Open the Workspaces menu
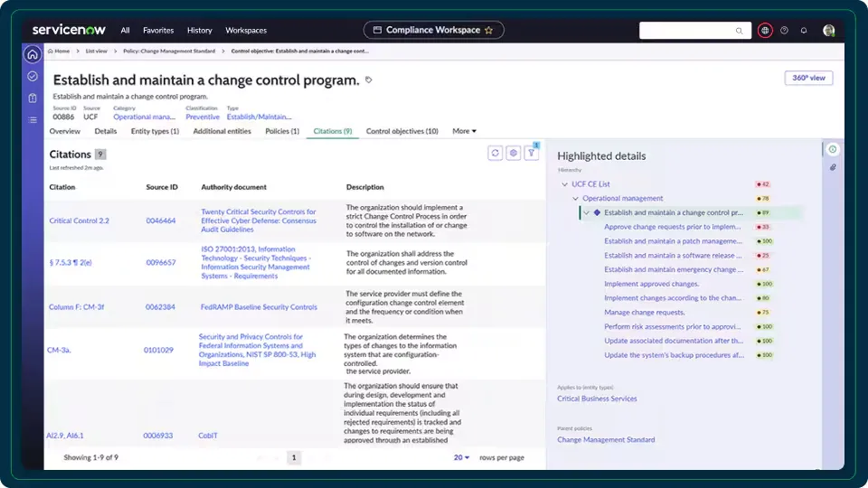The image size is (868, 488). coord(246,30)
